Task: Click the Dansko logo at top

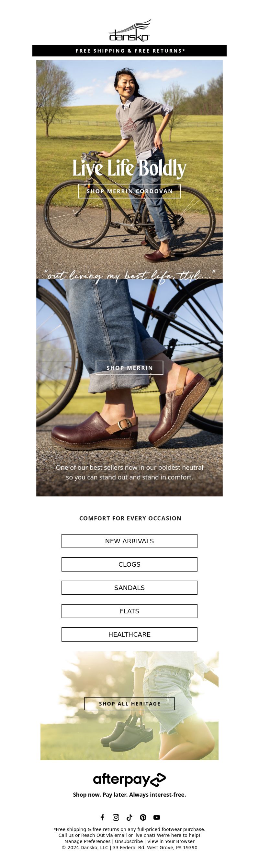Action: coord(129,30)
